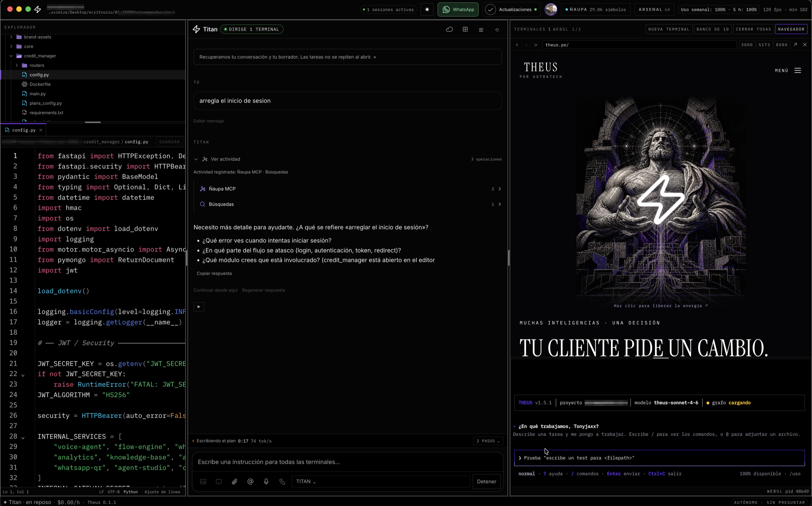Share screen using the monitor icon
Viewport: 812px width, 506px height.
219,481
